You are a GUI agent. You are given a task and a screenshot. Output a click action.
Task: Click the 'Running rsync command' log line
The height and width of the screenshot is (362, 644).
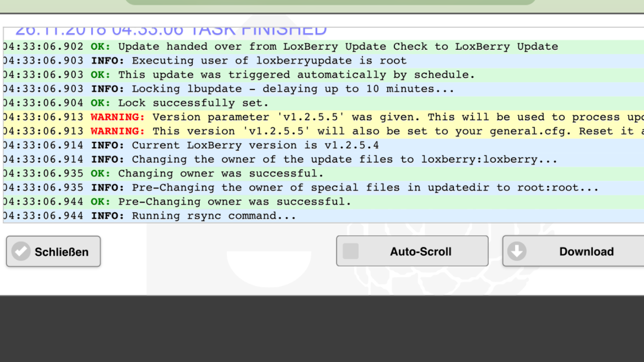coord(194,216)
